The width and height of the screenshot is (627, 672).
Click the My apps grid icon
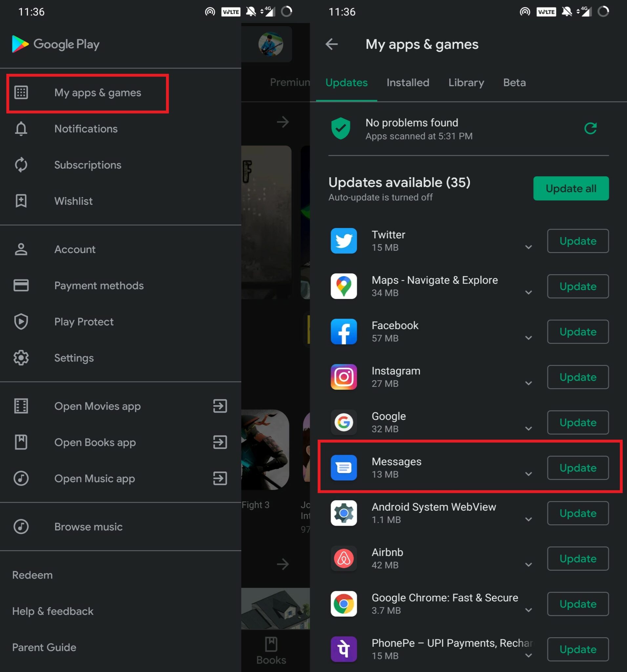[21, 93]
